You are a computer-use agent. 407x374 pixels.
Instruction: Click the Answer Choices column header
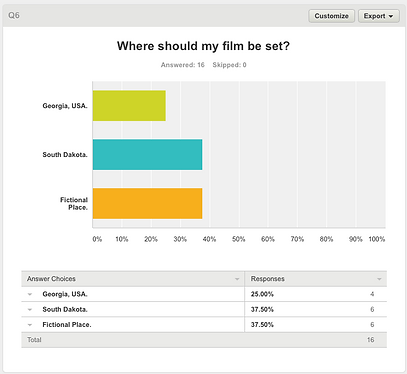(51, 279)
